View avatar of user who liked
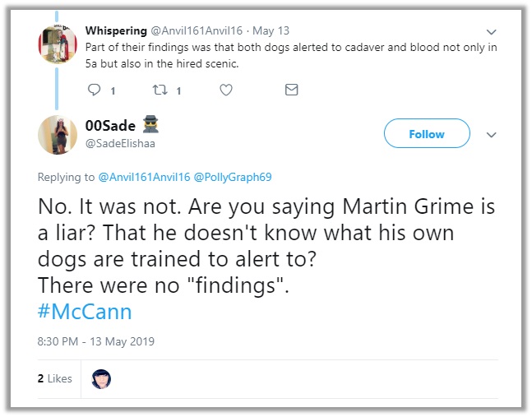Image resolution: width=532 pixels, height=417 pixels. (x=101, y=378)
